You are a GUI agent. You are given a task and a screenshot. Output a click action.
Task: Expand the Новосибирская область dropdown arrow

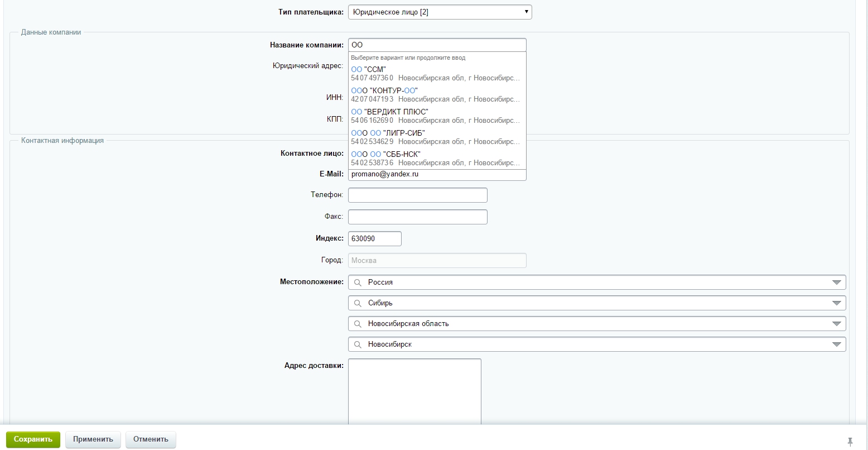tap(836, 324)
